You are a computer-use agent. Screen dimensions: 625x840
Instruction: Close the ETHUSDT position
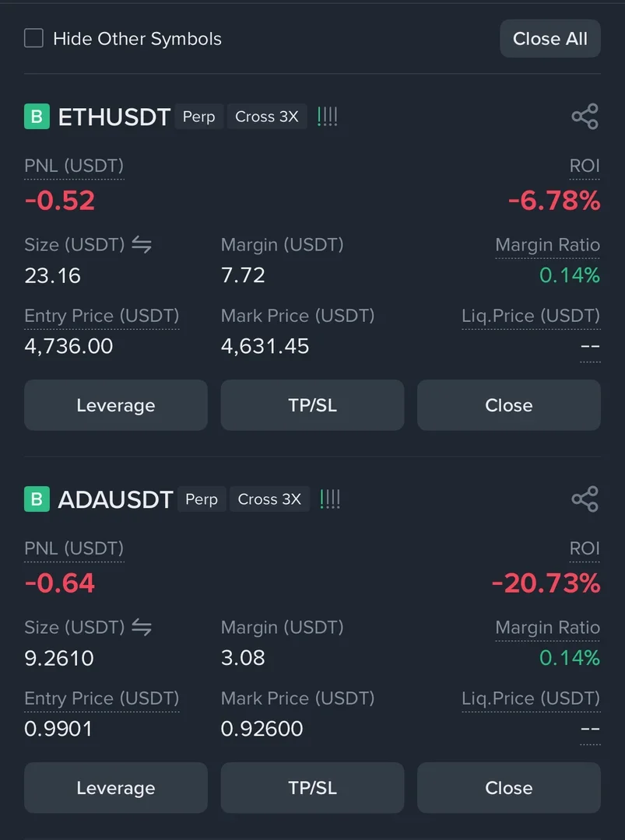(508, 405)
